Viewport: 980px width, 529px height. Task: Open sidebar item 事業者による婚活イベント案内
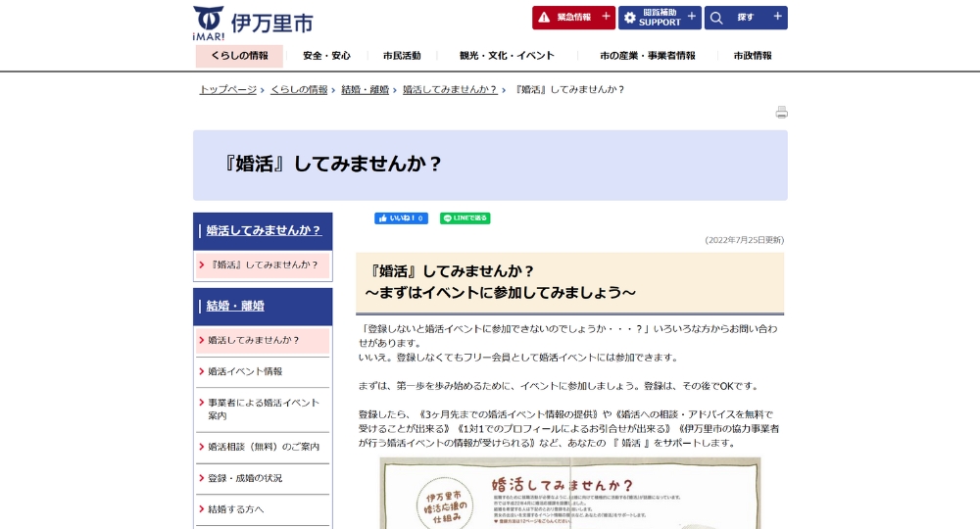[x=263, y=409]
